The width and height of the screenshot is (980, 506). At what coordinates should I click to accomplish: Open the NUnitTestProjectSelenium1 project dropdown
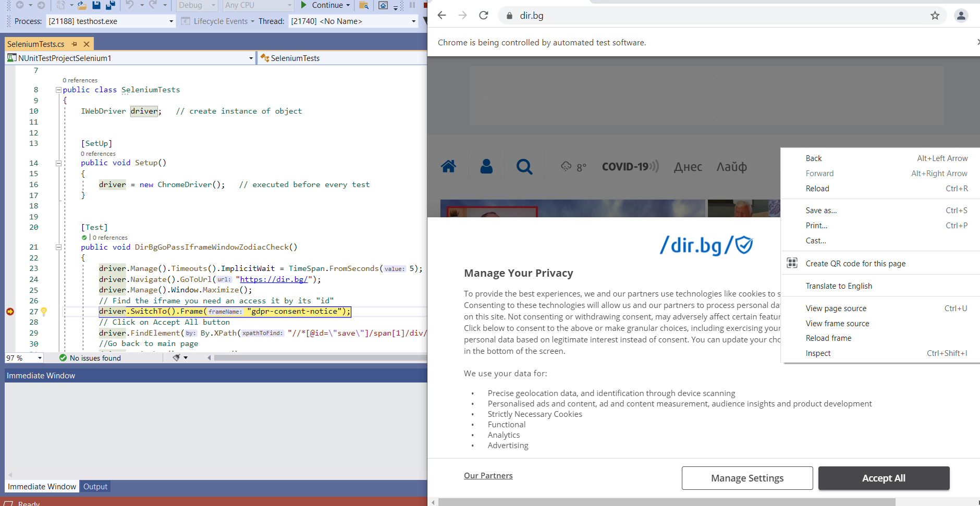tap(130, 58)
